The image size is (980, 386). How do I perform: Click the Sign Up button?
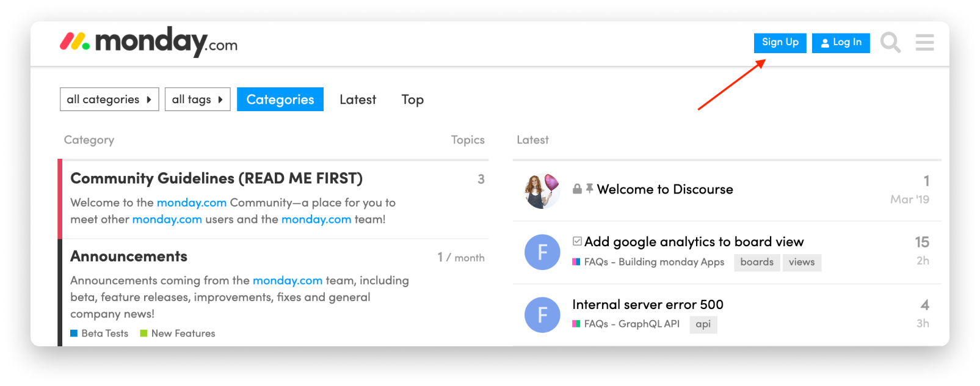[780, 43]
